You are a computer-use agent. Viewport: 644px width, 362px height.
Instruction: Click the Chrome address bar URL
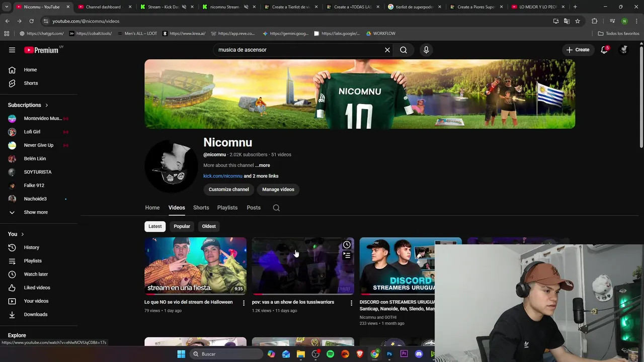(86, 21)
